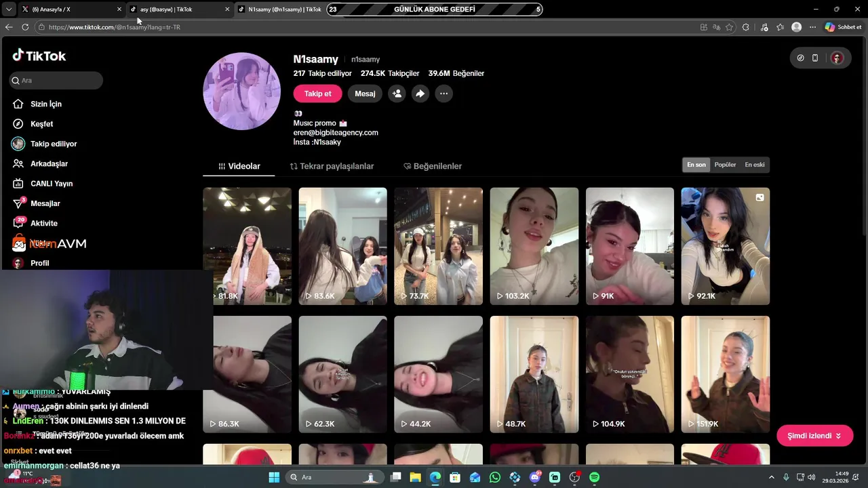This screenshot has height=488, width=868.
Task: Click the TikTok coins icon at top right
Action: 800,58
